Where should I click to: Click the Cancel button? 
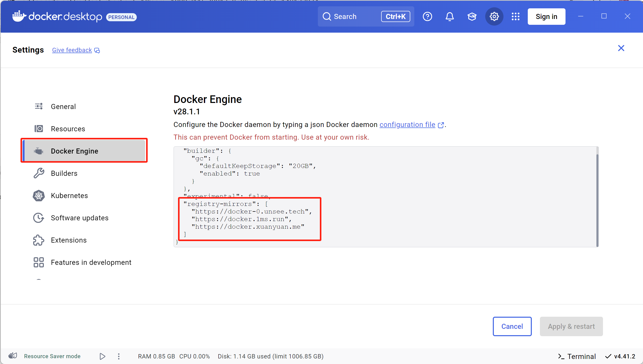[512, 326]
